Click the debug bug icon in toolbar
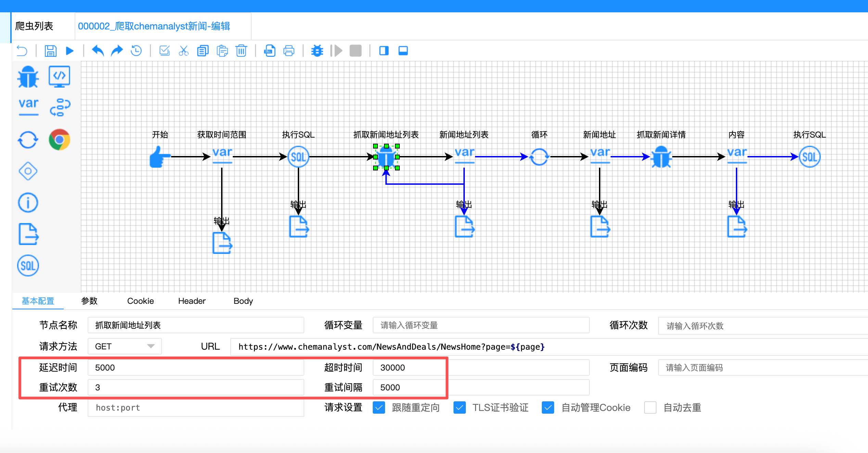The image size is (868, 453). coord(317,51)
